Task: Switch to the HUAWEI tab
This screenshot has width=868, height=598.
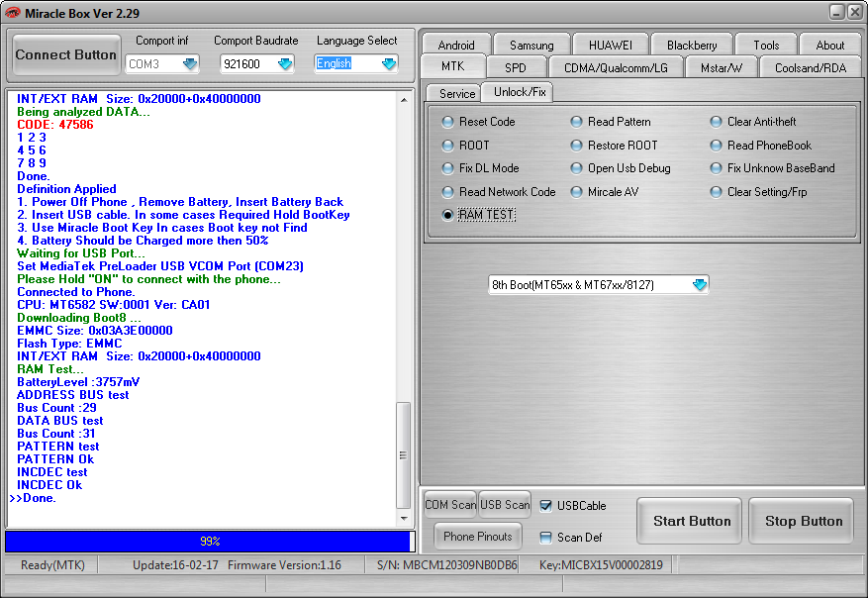Action: pos(610,45)
